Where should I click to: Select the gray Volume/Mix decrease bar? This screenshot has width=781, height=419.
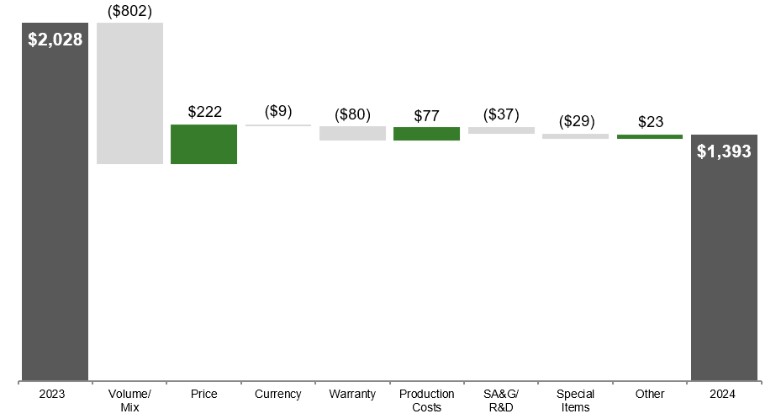pos(130,93)
